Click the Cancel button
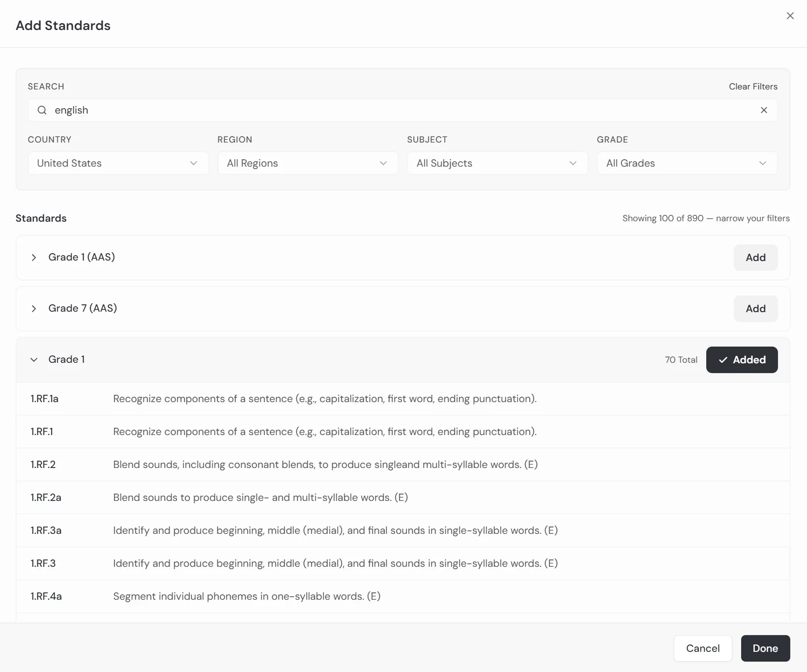807x672 pixels. (702, 648)
